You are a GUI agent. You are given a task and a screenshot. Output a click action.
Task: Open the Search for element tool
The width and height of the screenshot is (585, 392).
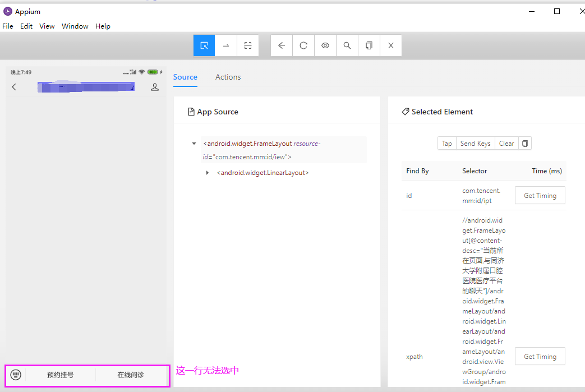tap(347, 45)
